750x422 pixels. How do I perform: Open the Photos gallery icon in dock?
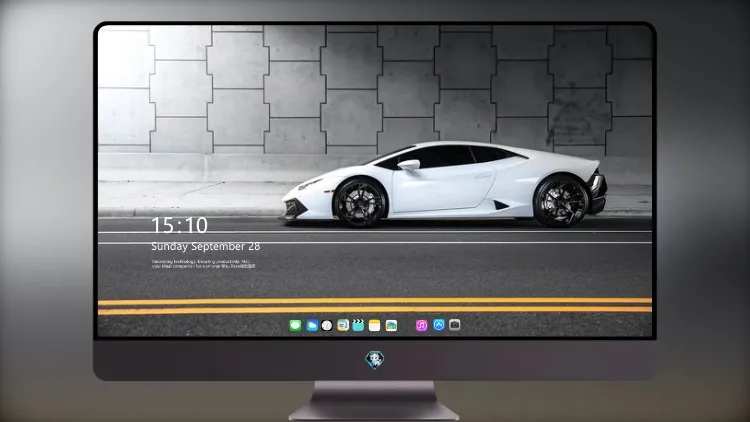(x=391, y=325)
